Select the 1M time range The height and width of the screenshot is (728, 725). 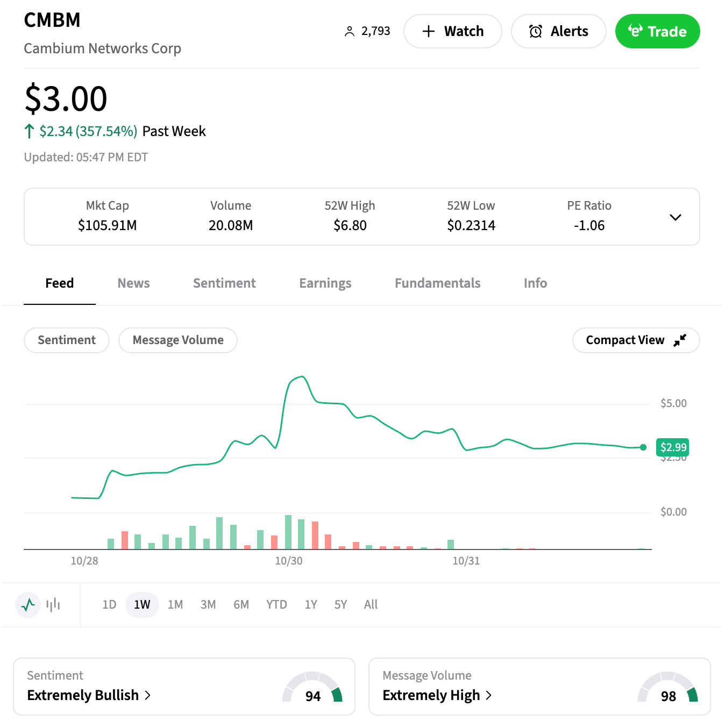[175, 605]
